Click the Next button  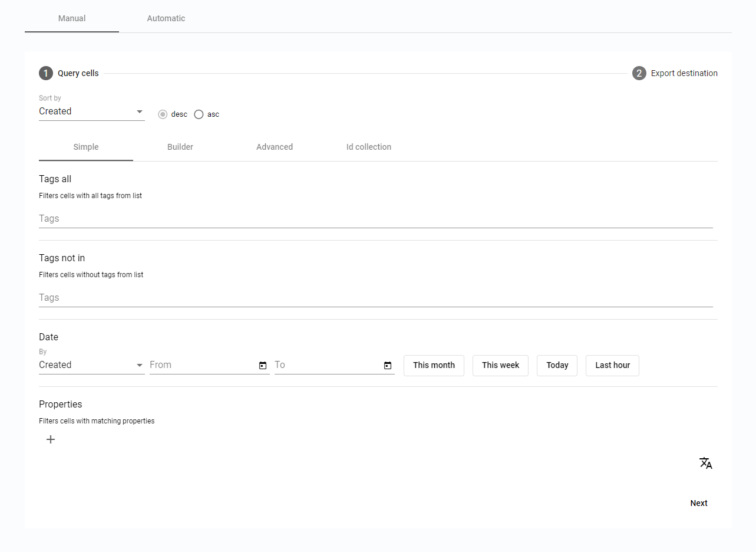[698, 503]
